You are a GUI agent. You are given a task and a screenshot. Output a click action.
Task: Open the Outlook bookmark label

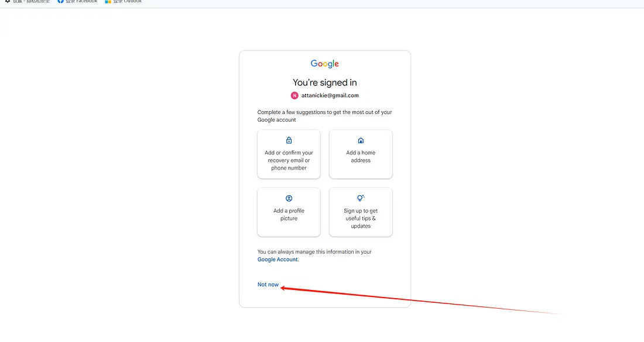click(x=128, y=2)
